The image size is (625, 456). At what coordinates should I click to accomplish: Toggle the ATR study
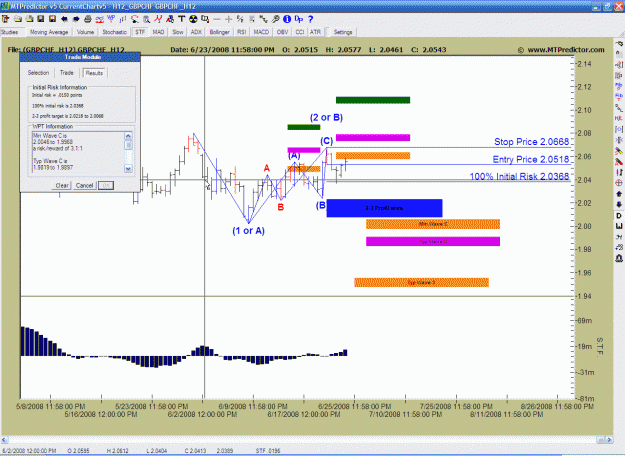tap(315, 32)
